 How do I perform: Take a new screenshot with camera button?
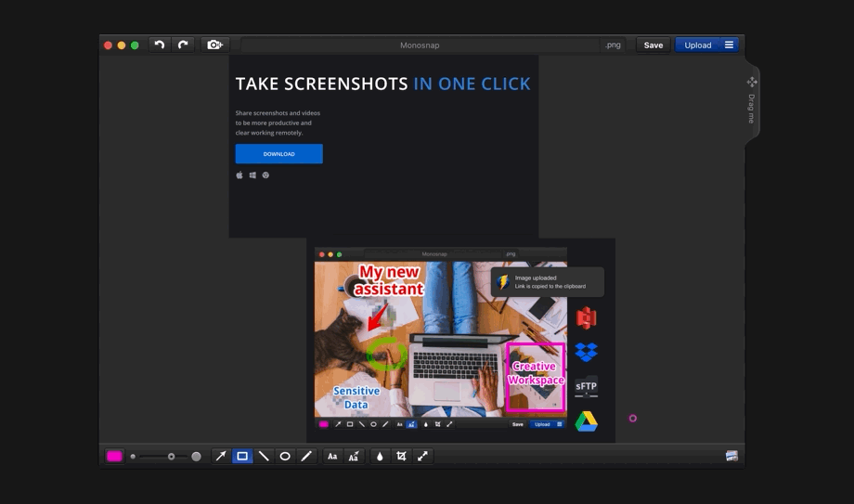click(214, 45)
